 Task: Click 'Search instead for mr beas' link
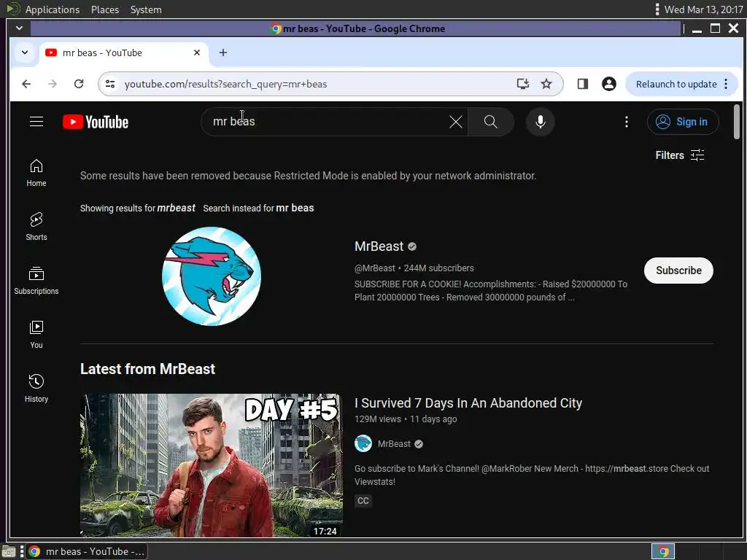coord(258,208)
